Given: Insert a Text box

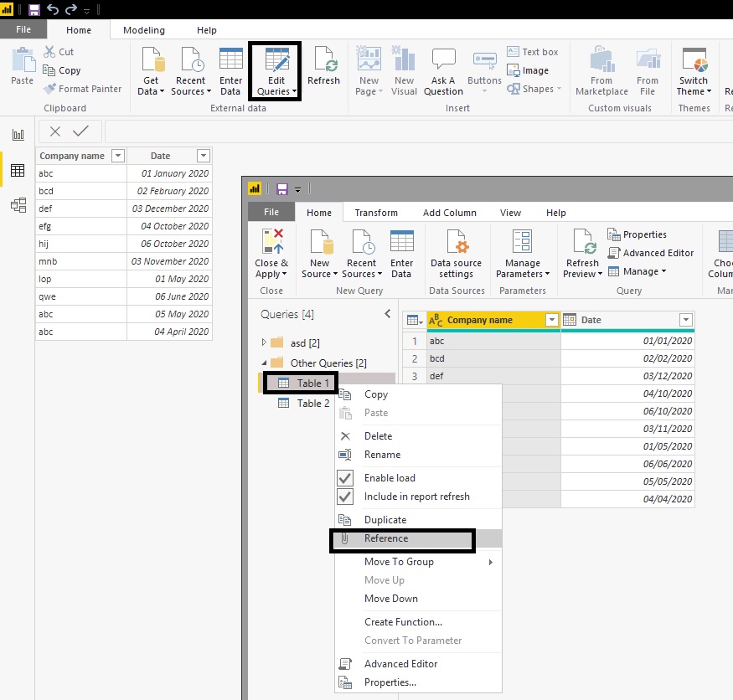Looking at the screenshot, I should 533,51.
